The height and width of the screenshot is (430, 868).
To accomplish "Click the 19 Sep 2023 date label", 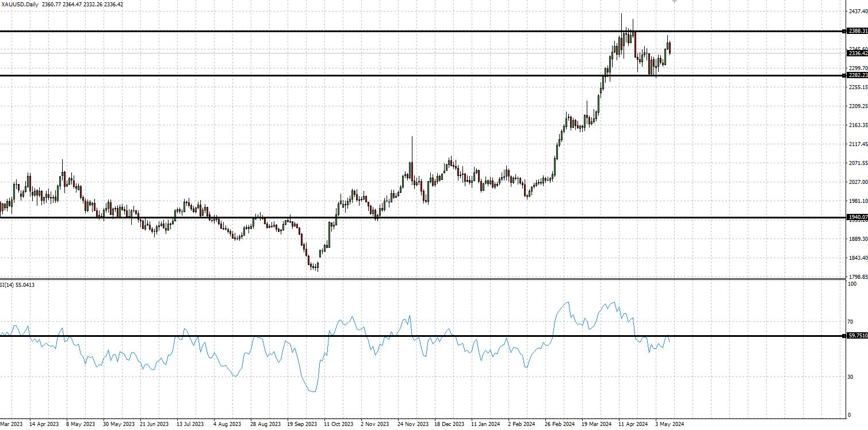I will 302,424.
